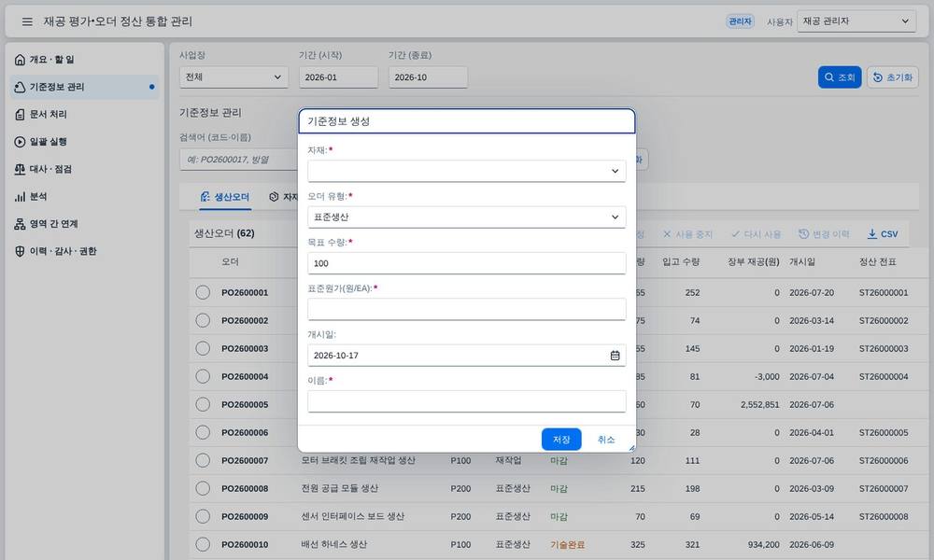Open the 사업장 dropdown showing 전체
Viewport: 934px width, 560px height.
[x=233, y=77]
